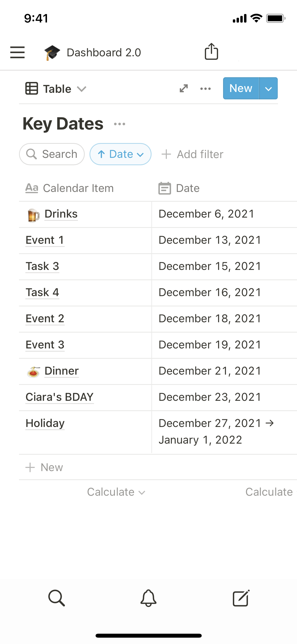297x644 pixels.
Task: Open the Ciara's BDAY entry
Action: (x=60, y=397)
